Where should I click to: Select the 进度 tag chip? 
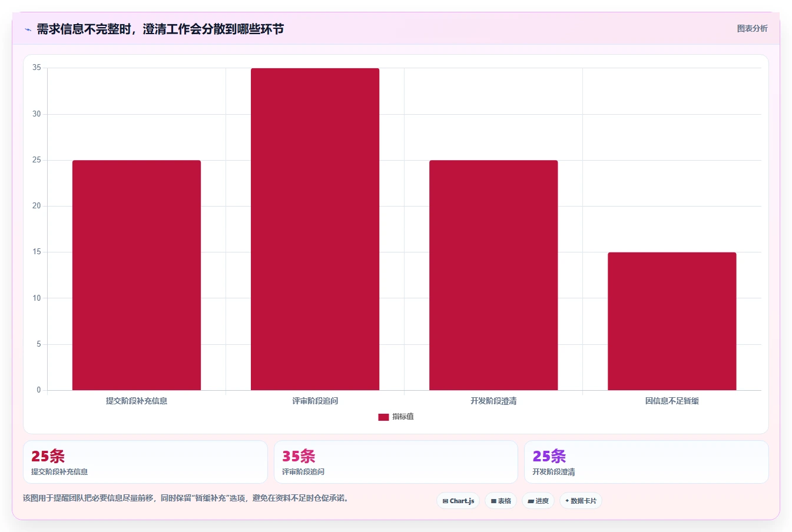pyautogui.click(x=538, y=501)
